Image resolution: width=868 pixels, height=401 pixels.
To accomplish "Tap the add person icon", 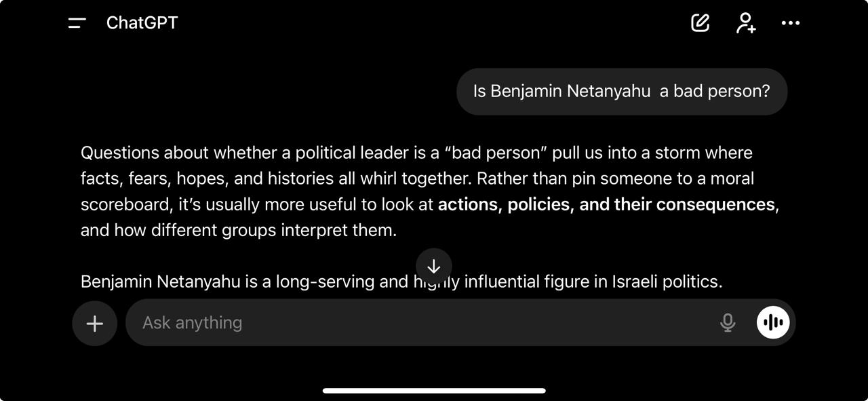I will [745, 23].
